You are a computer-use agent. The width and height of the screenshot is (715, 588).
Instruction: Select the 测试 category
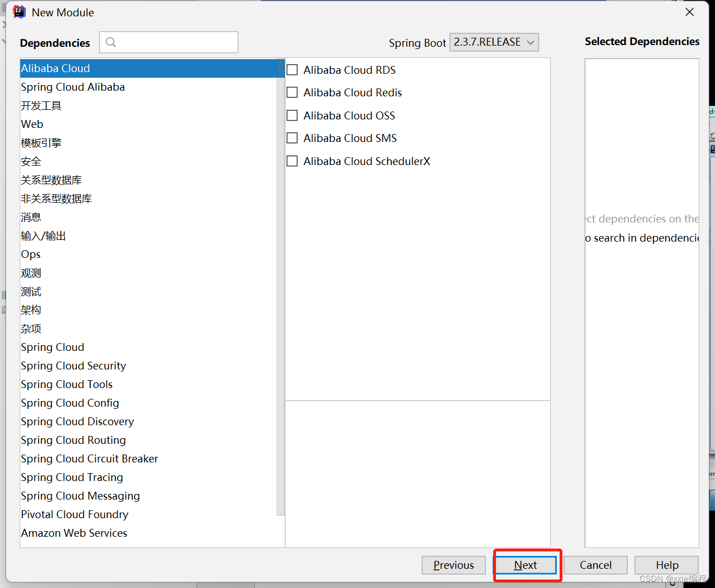point(149,291)
